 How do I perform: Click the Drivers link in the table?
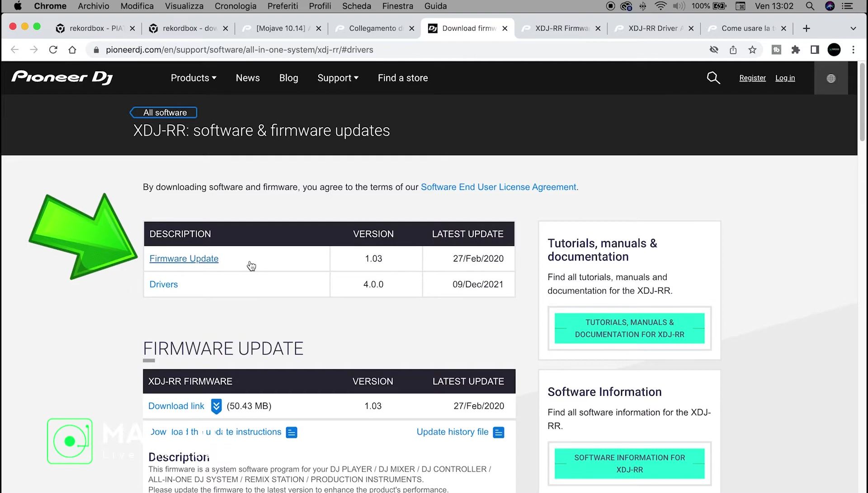(164, 284)
